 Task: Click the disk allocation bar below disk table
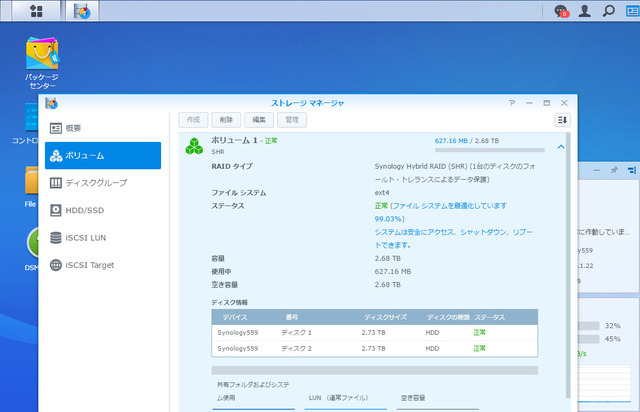tap(374, 370)
